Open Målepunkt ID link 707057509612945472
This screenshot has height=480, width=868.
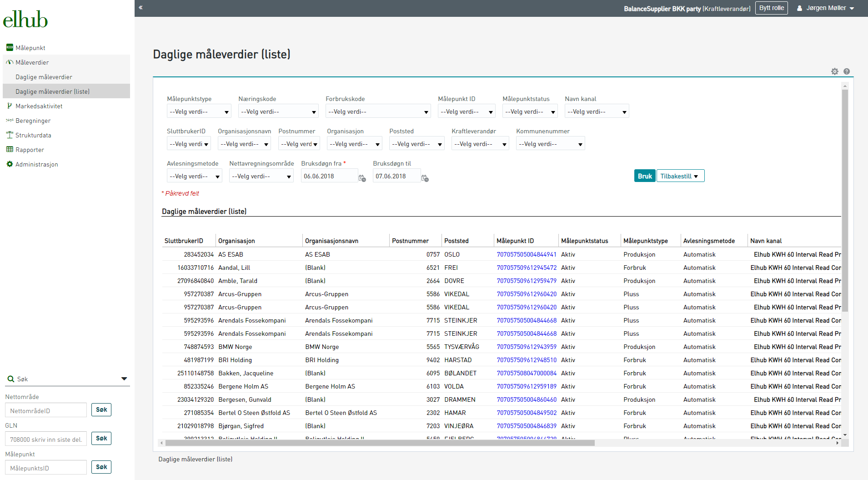(x=527, y=268)
